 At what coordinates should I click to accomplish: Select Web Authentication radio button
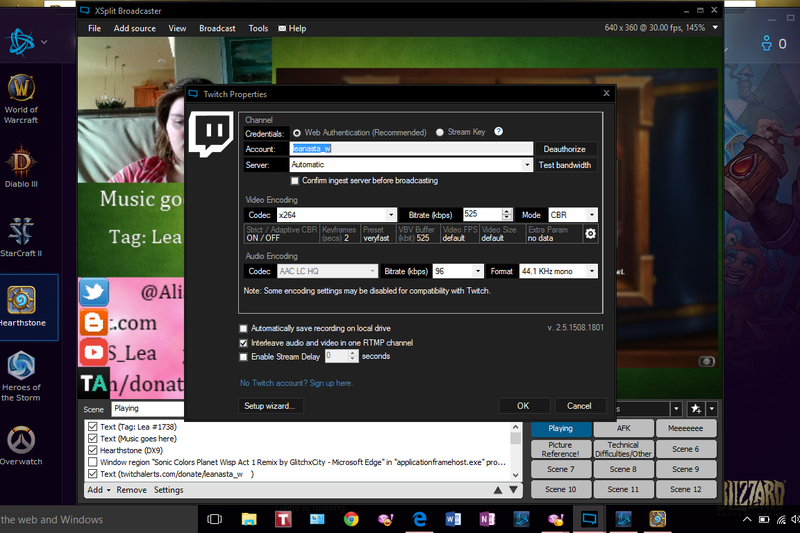(297, 133)
